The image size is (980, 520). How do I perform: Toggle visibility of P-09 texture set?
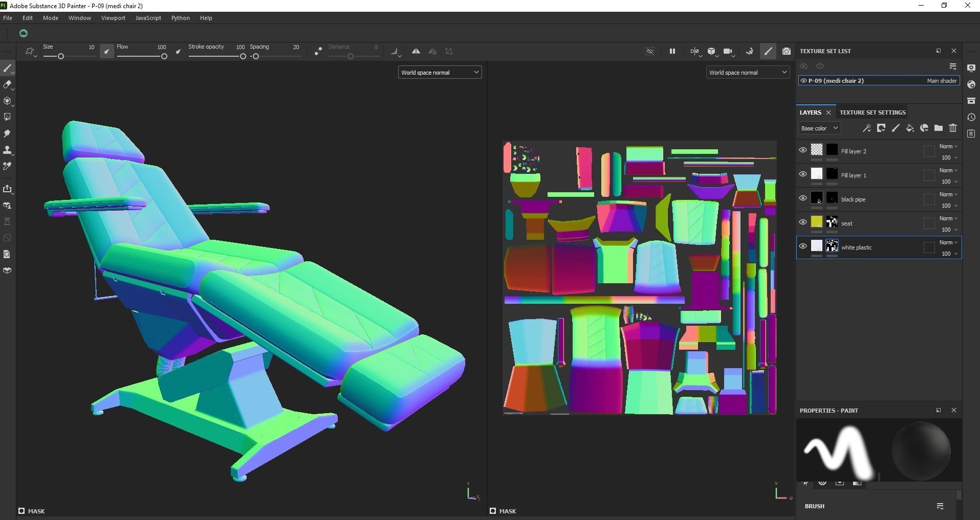pos(803,81)
